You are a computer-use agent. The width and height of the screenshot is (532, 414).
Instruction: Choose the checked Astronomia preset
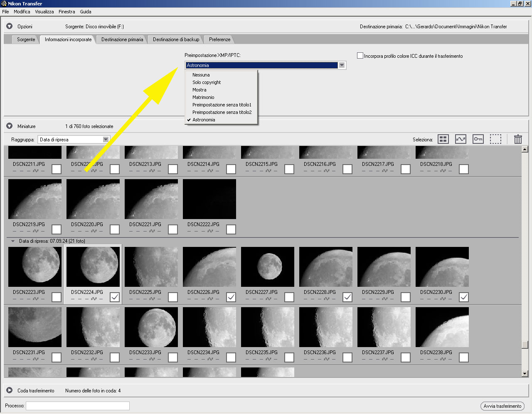pos(221,120)
